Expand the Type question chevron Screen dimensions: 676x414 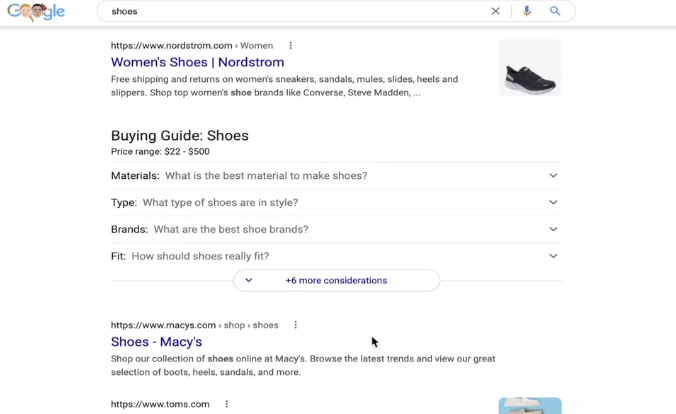[x=553, y=202]
